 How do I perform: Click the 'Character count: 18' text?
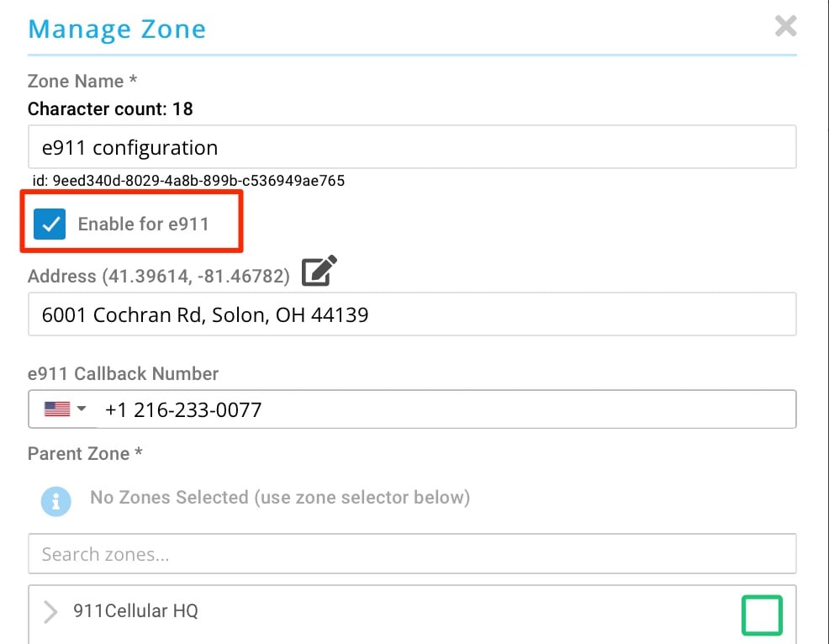pos(110,109)
